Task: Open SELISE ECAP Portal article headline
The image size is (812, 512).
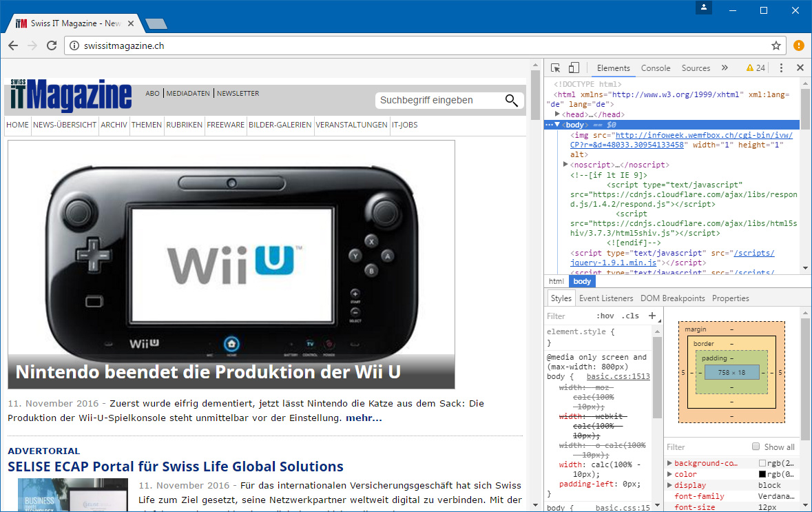Action: point(176,467)
